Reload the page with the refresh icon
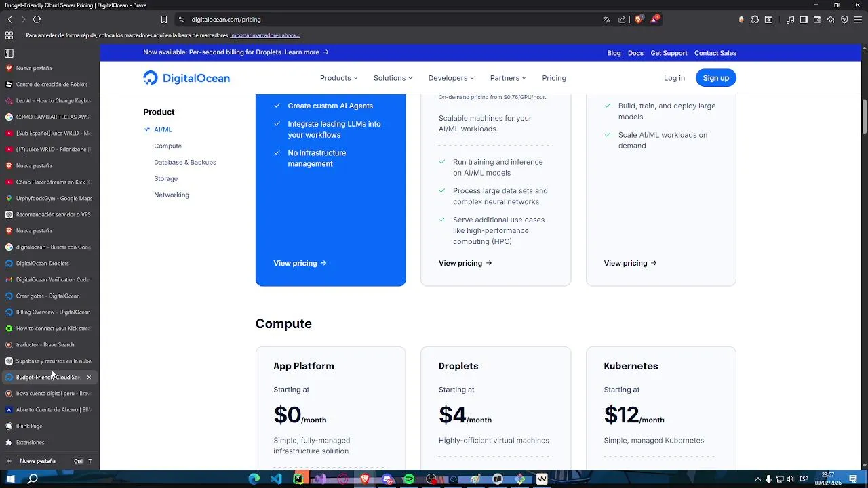 click(37, 20)
